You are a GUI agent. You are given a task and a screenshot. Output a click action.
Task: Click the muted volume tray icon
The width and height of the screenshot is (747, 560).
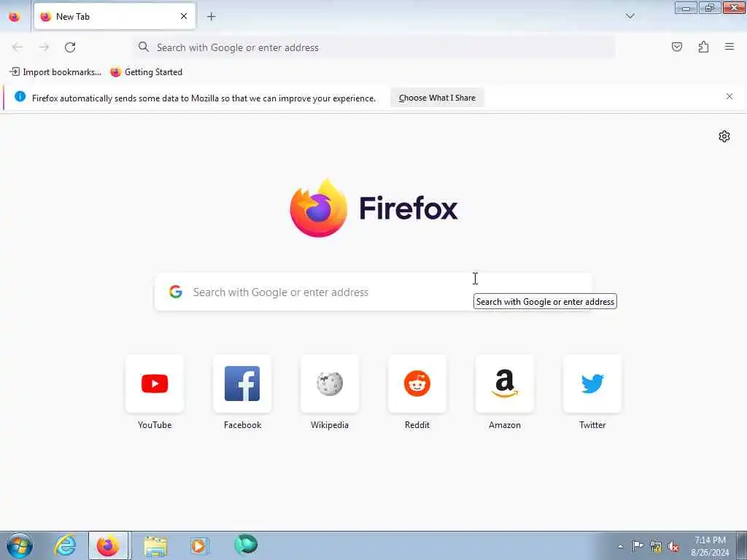[673, 547]
